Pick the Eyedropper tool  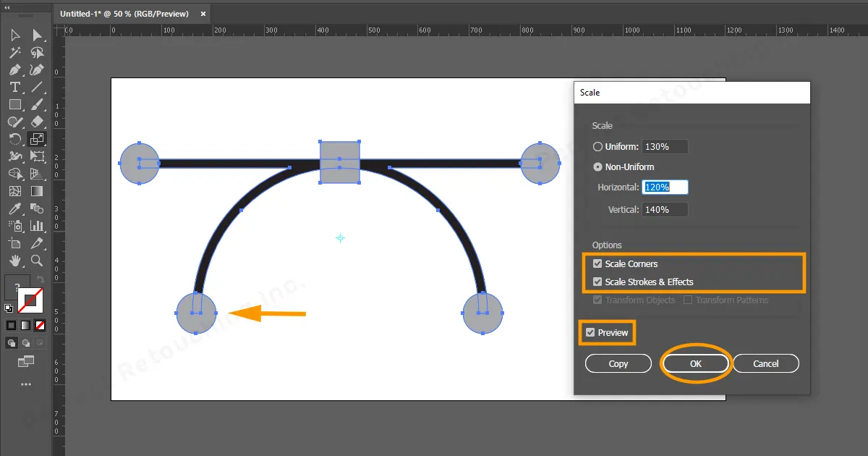14,209
